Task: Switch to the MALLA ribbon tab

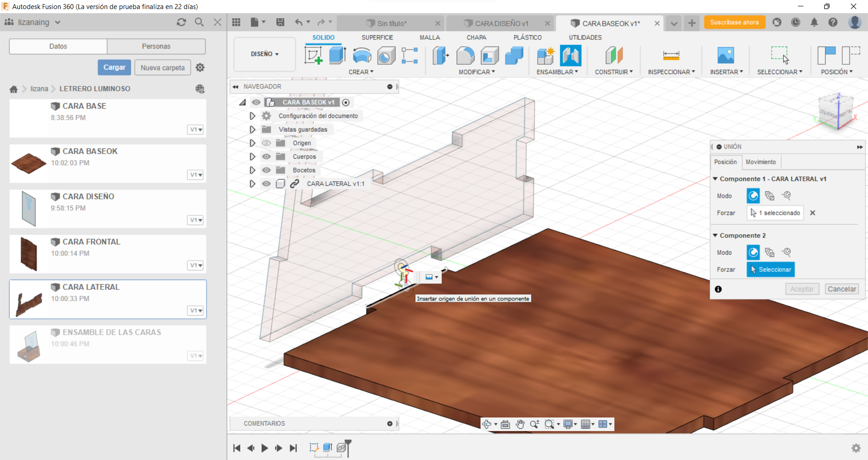Action: click(429, 38)
